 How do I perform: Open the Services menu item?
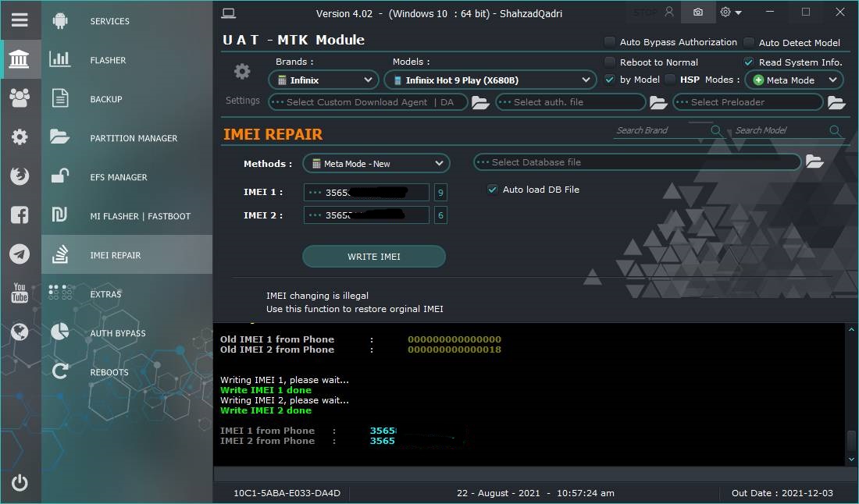(127, 21)
